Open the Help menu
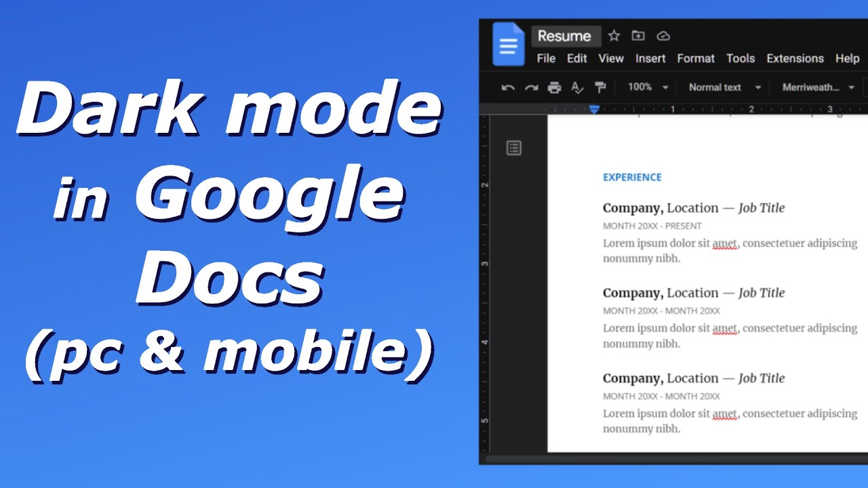 [x=847, y=58]
